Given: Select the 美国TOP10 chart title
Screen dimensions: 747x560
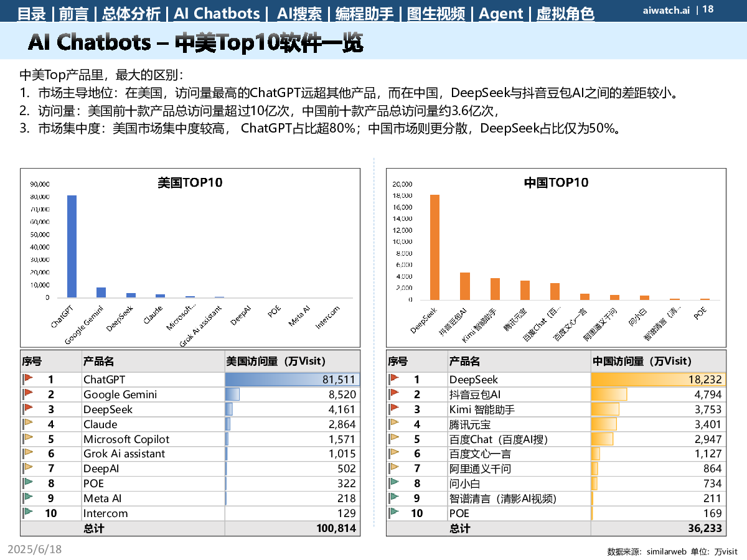Looking at the screenshot, I should tap(190, 183).
